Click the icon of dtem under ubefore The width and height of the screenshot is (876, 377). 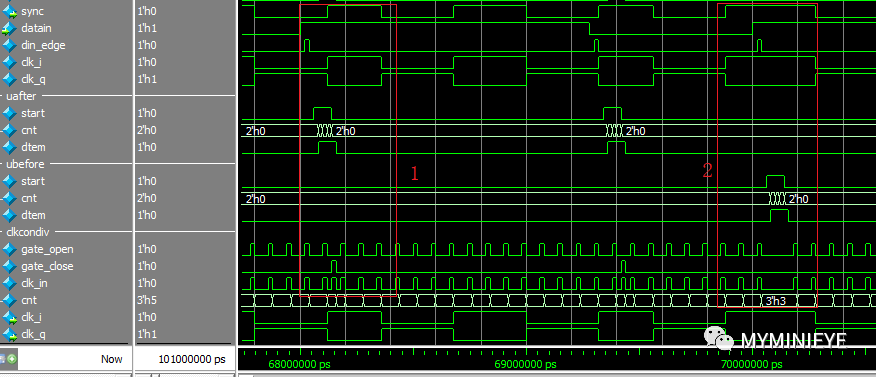point(9,216)
